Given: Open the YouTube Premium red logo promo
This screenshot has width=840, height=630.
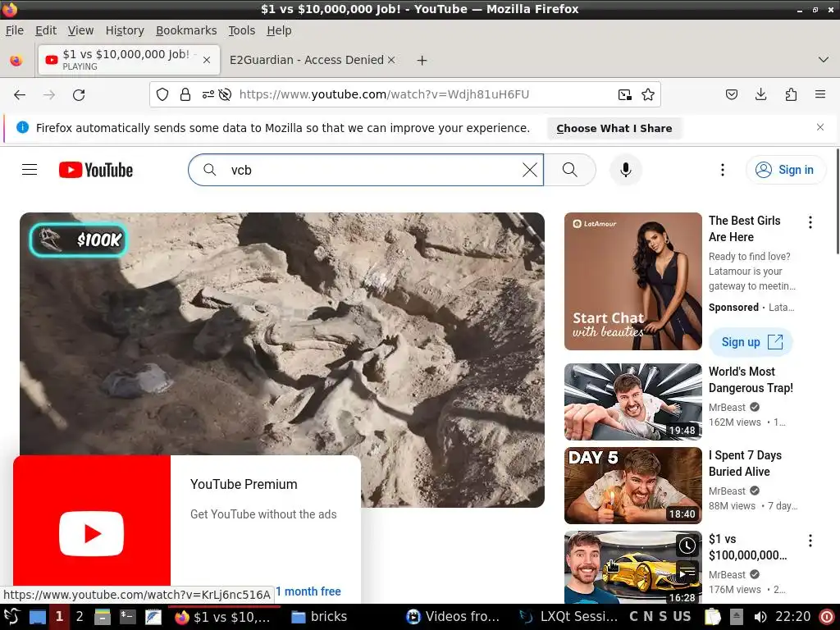Looking at the screenshot, I should (92, 527).
